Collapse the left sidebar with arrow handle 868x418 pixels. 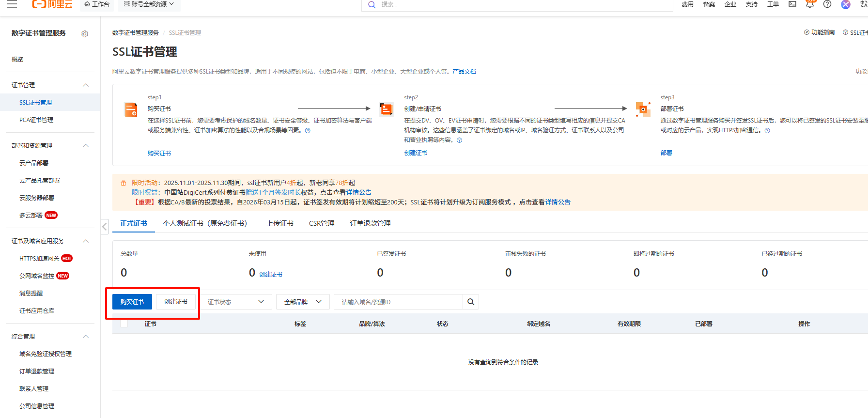click(105, 227)
